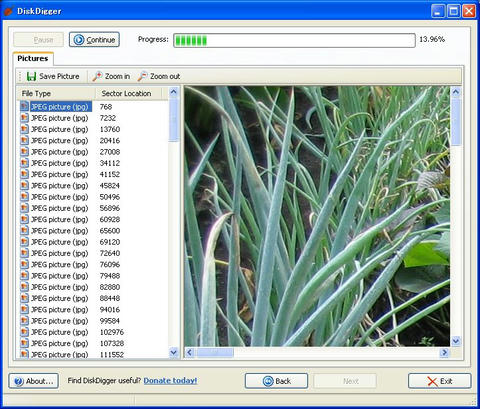The height and width of the screenshot is (409, 480).
Task: Click the file list scroll up arrow
Action: tap(174, 92)
